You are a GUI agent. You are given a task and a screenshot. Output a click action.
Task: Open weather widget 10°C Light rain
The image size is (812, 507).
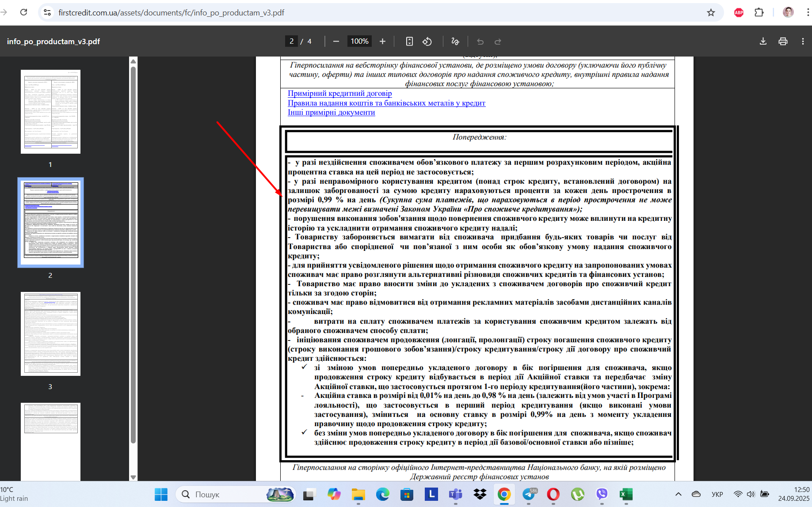pyautogui.click(x=14, y=494)
